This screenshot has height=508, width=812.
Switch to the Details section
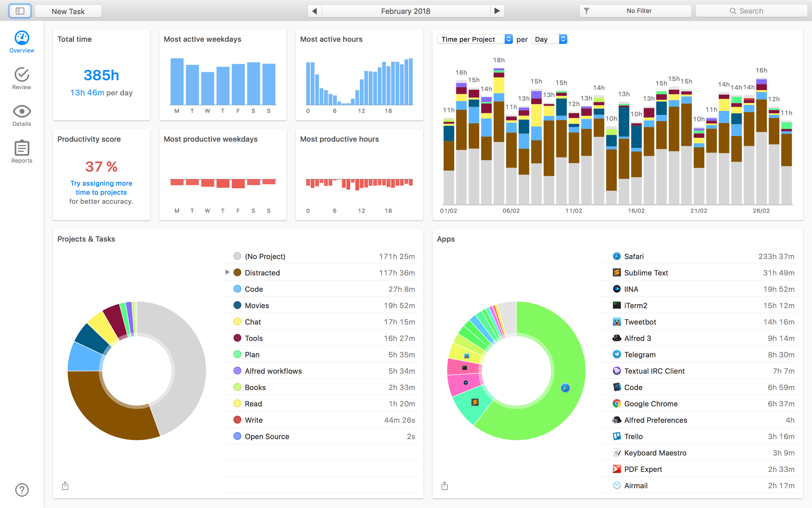tap(22, 116)
